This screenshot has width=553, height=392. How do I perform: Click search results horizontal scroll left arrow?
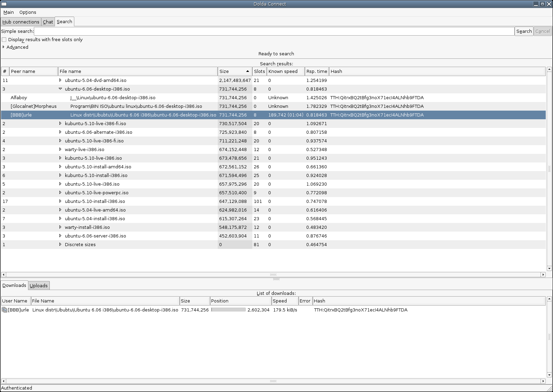pyautogui.click(x=3, y=274)
